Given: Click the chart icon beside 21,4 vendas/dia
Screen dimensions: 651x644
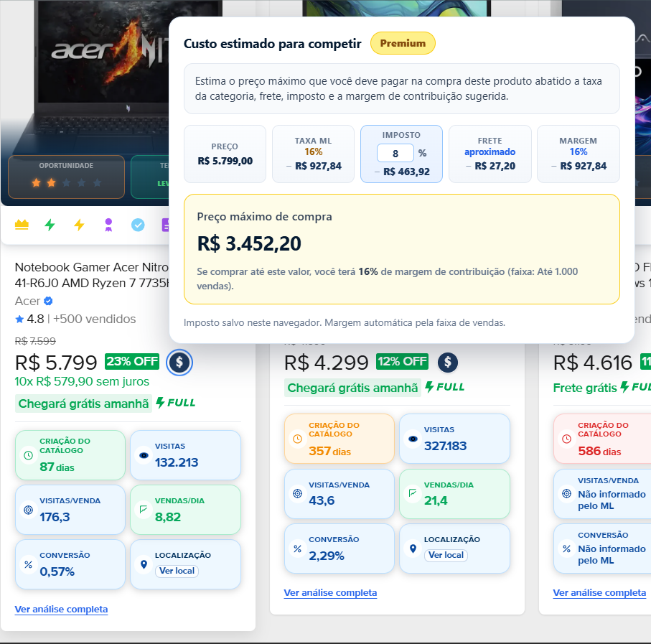Looking at the screenshot, I should 413,493.
